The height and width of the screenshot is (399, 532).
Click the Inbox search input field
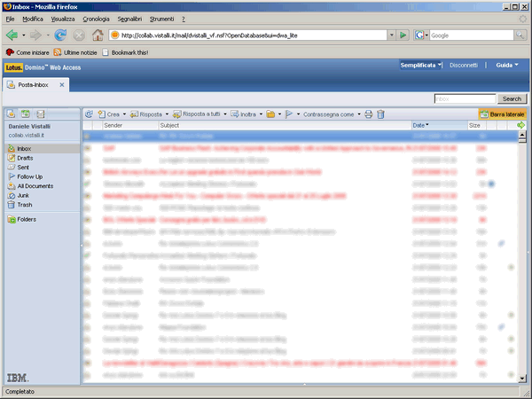[465, 98]
